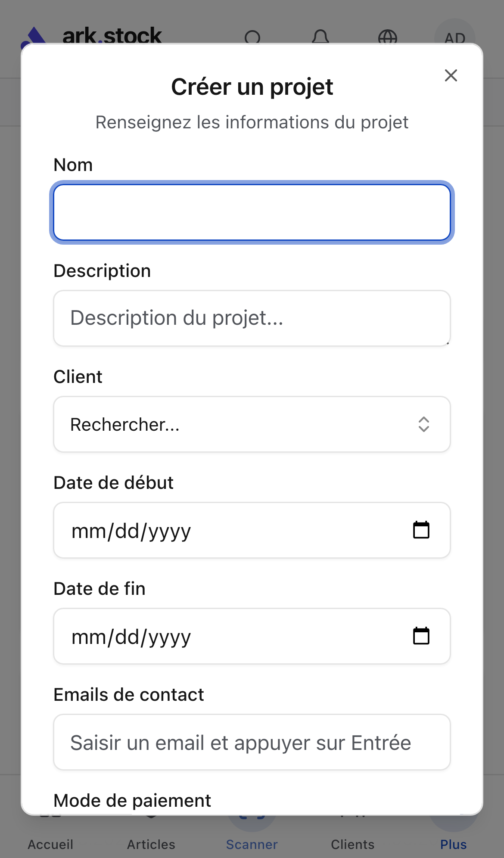Open the Plus menu tab
The height and width of the screenshot is (858, 504).
tap(453, 844)
